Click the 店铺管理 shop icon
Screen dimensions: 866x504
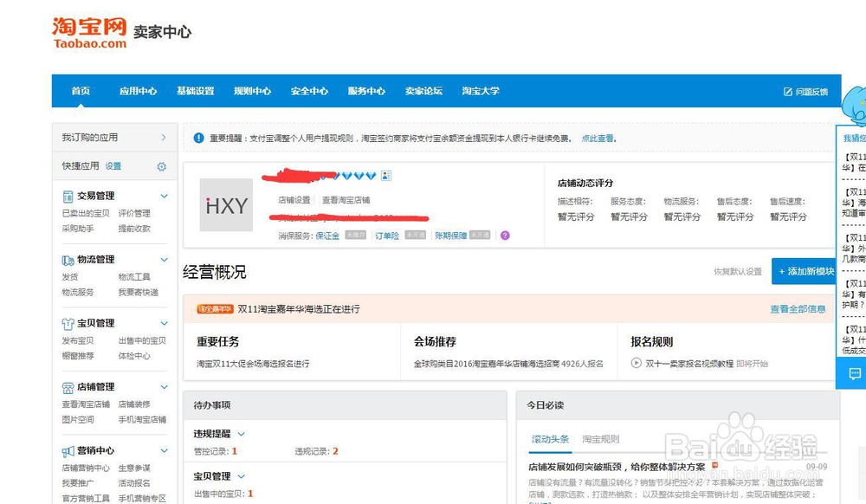tap(68, 387)
